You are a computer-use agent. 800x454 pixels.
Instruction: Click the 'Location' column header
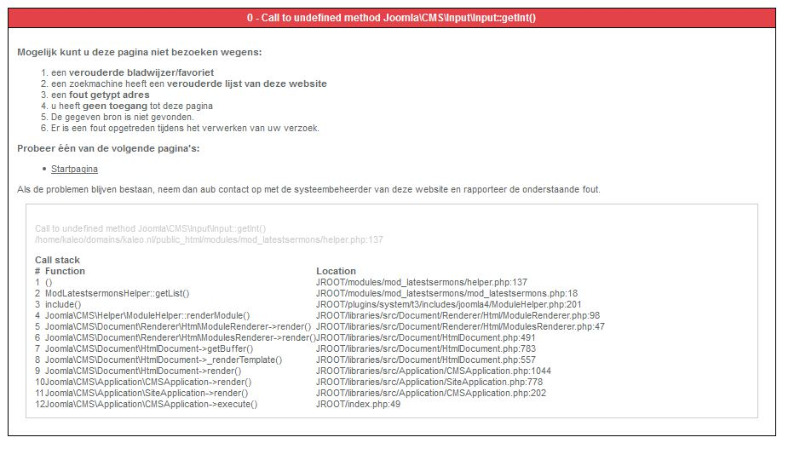click(336, 271)
